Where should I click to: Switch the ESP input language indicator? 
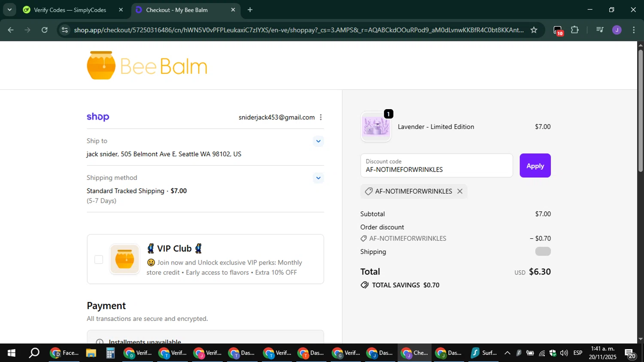[578, 353]
